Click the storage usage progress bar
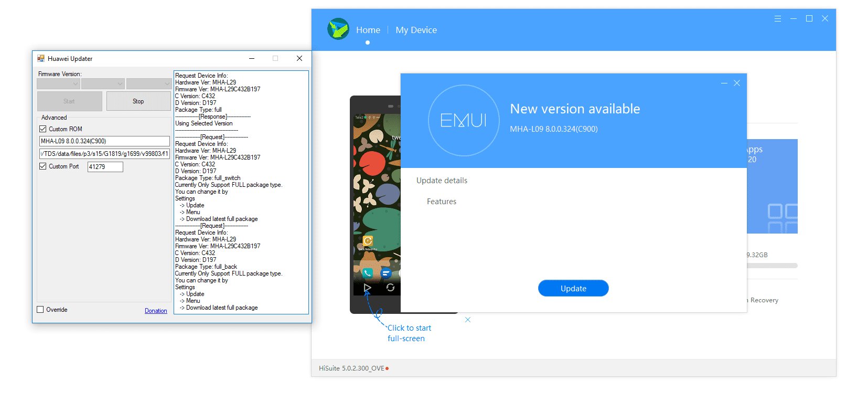Image resolution: width=868 pixels, height=401 pixels. 772,266
